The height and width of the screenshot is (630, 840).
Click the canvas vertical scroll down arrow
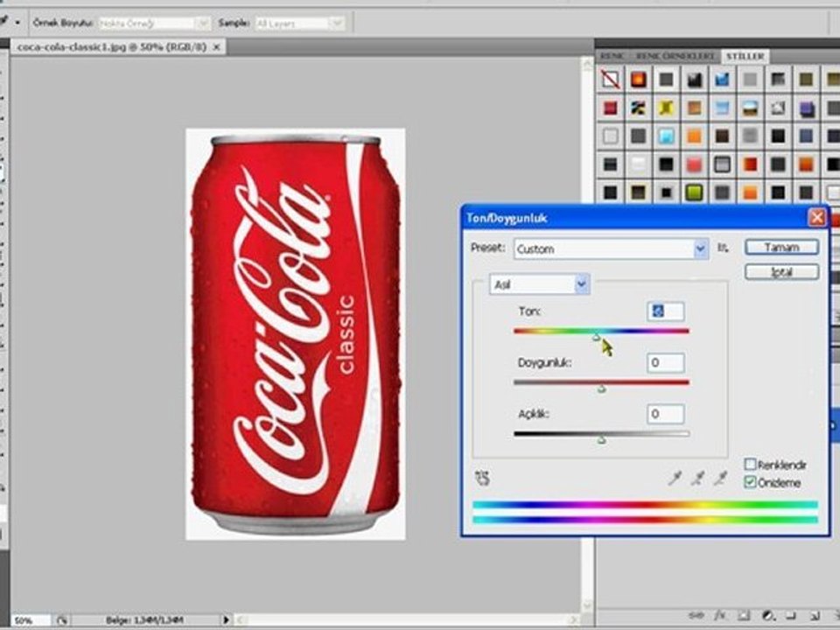(x=588, y=605)
